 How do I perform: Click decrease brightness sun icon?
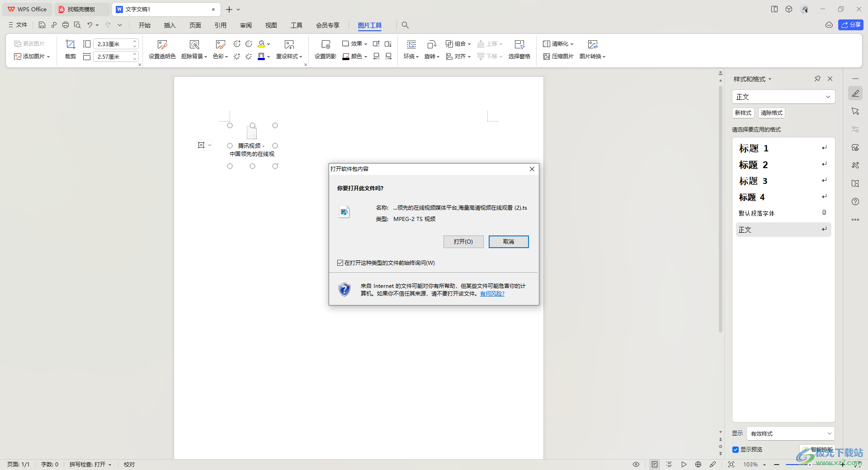pos(249,56)
